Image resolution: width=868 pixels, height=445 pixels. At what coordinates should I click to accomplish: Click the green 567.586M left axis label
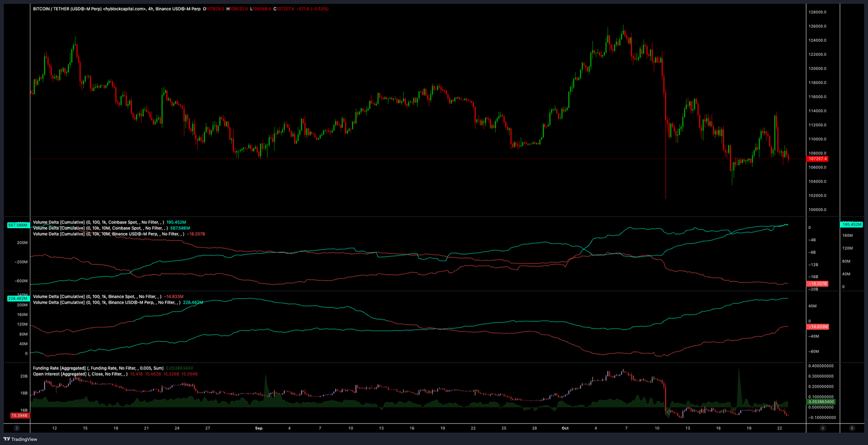tap(18, 225)
